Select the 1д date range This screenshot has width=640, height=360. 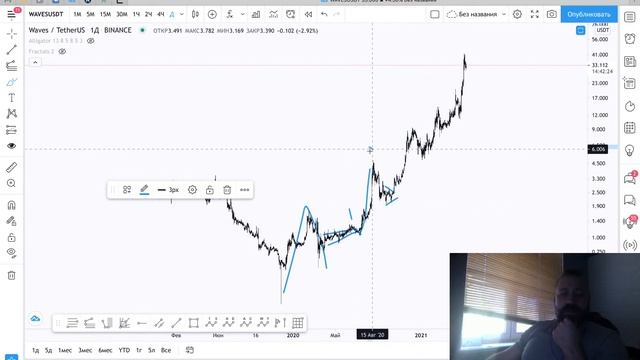coord(36,350)
